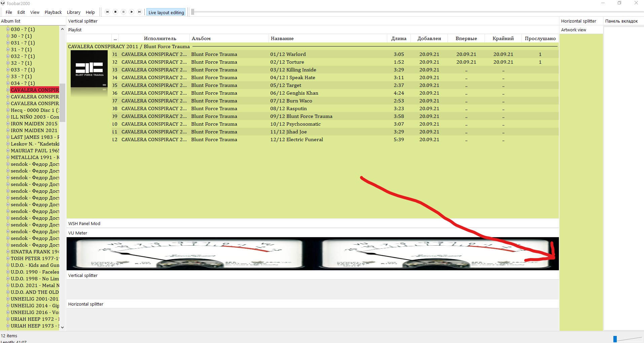Screen dimensions: 644x343
Task: Click the foobar2000 alien logo icon
Action: pos(3,3)
